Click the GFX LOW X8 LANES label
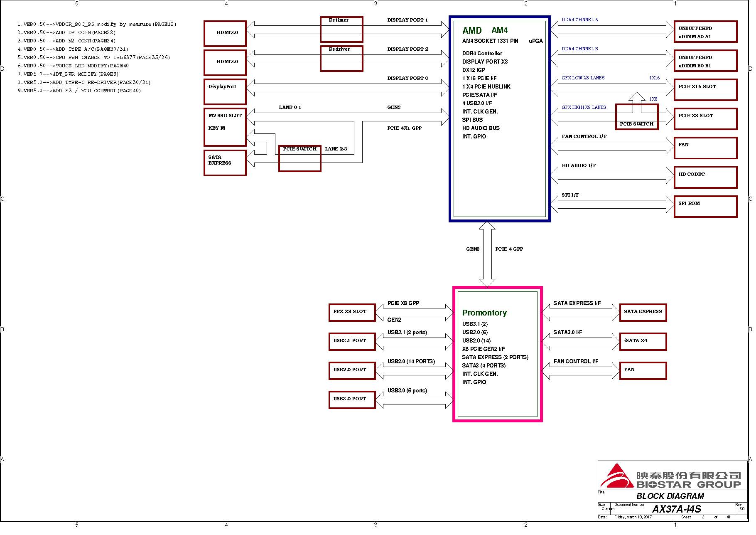Image resolution: width=756 pixels, height=535 pixels. 583,78
